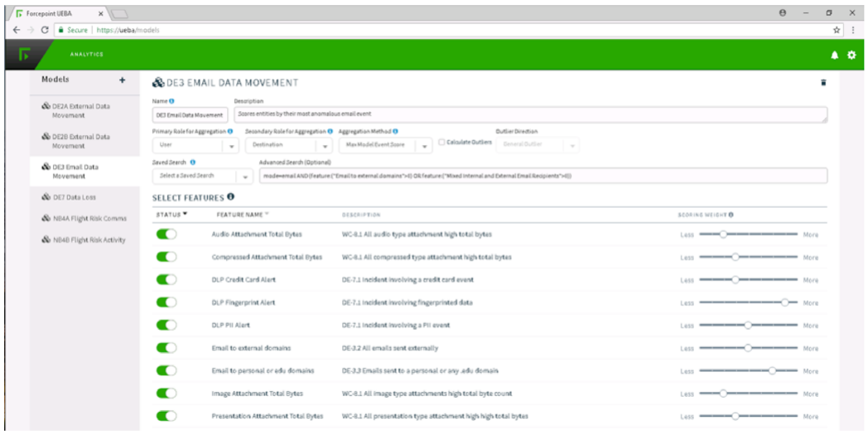Toggle Audio Attachment Total Bytes status
The width and height of the screenshot is (868, 435).
166,234
